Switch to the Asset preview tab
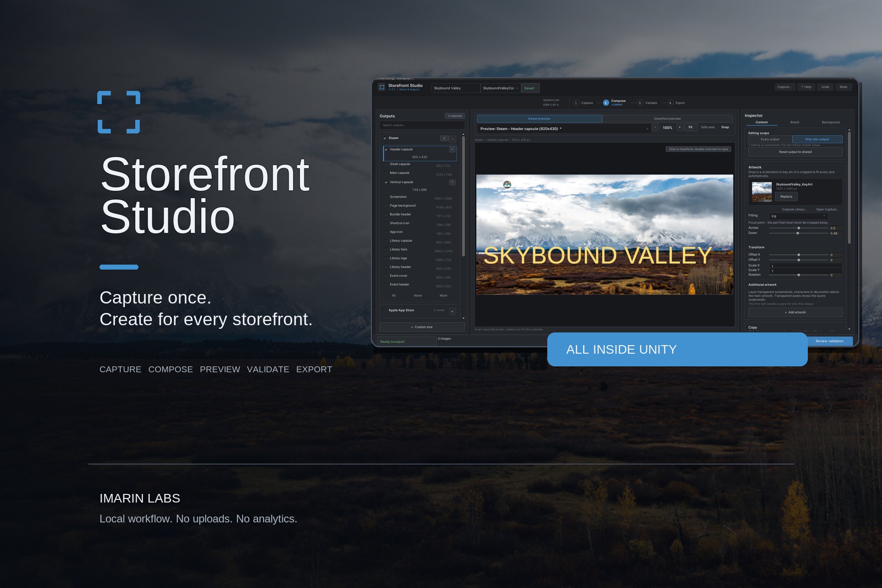The height and width of the screenshot is (588, 882). (x=539, y=119)
